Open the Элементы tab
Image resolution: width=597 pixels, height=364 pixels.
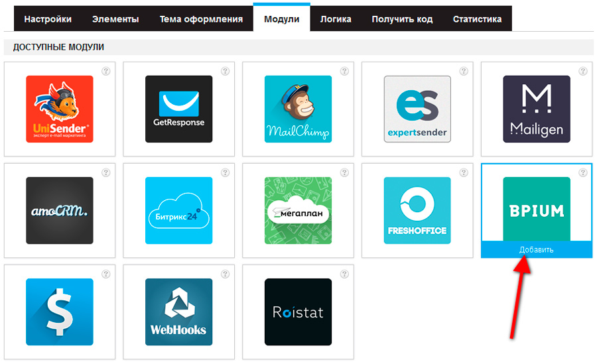tap(116, 19)
